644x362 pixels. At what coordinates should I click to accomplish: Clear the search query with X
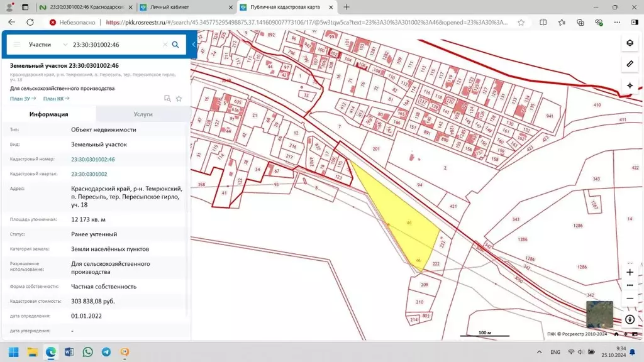pos(165,45)
